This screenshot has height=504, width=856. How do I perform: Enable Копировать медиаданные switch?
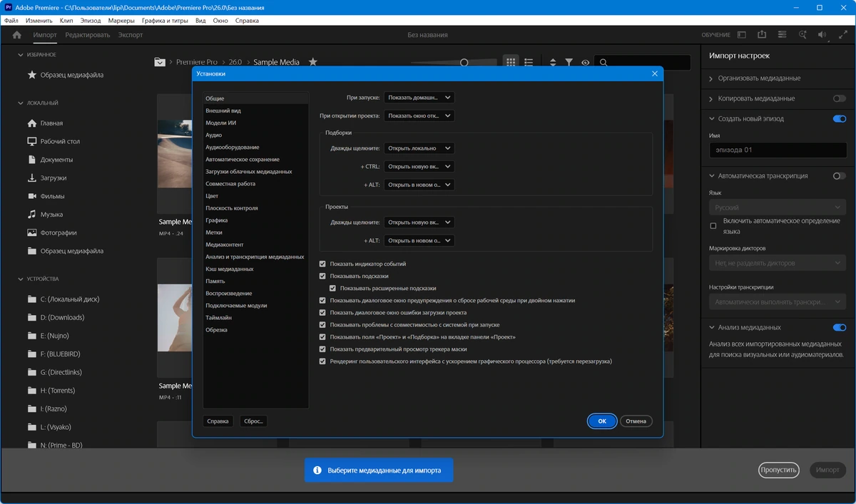point(839,98)
